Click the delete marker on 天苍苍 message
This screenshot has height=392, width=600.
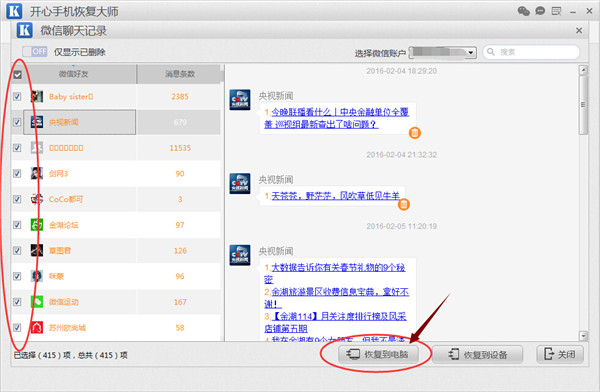404,204
